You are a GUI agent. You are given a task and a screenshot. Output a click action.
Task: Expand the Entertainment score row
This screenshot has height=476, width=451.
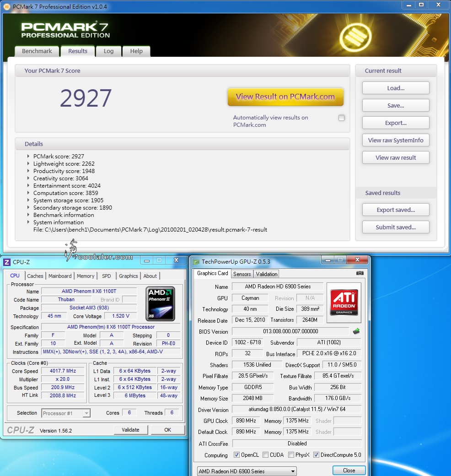pyautogui.click(x=28, y=185)
